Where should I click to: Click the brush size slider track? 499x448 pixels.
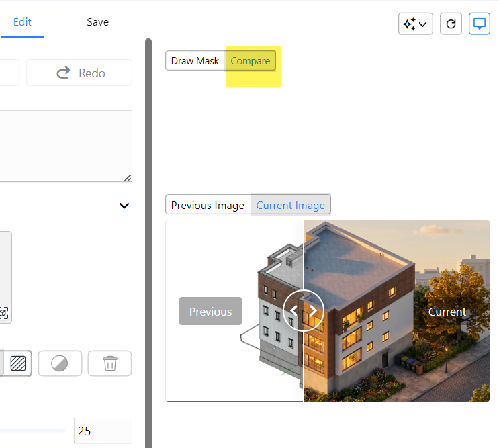[32, 431]
